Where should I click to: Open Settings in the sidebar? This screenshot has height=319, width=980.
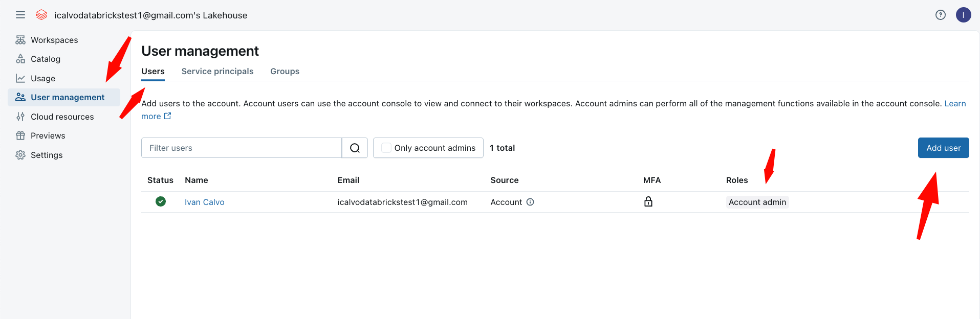click(47, 155)
